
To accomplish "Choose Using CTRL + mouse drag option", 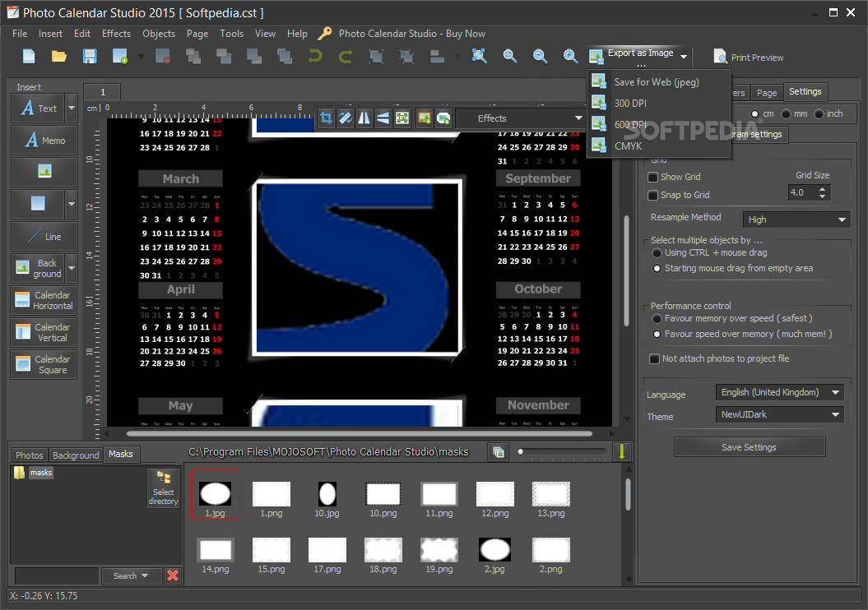I will tap(657, 252).
